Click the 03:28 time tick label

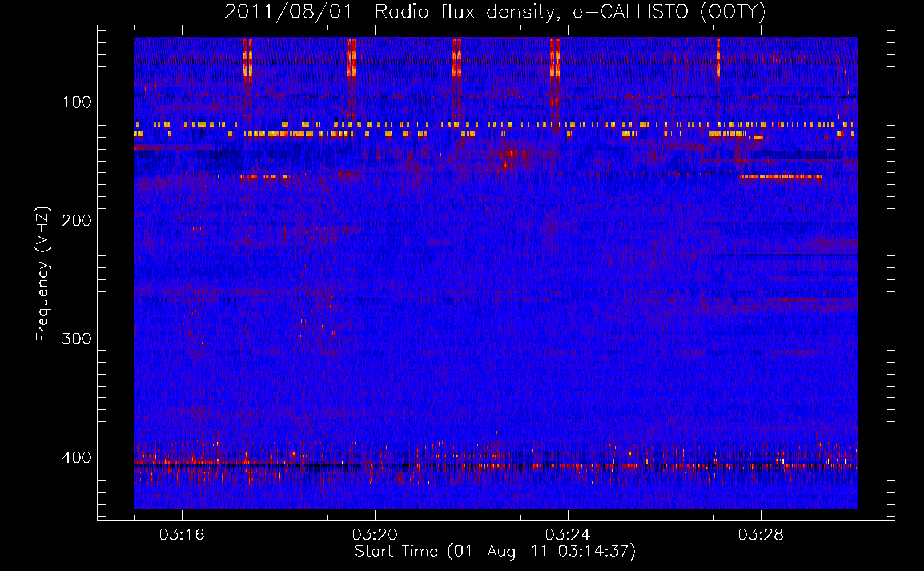point(761,535)
